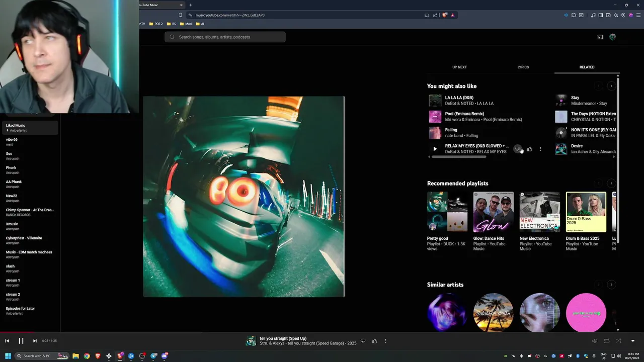Open Brave Leo AI sparkle icon

615,15
